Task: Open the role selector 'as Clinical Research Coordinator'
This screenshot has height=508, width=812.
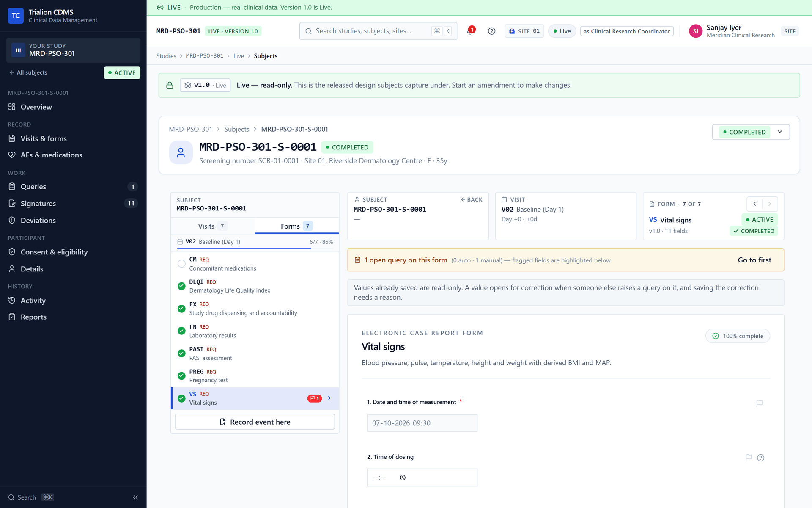Action: tap(627, 31)
